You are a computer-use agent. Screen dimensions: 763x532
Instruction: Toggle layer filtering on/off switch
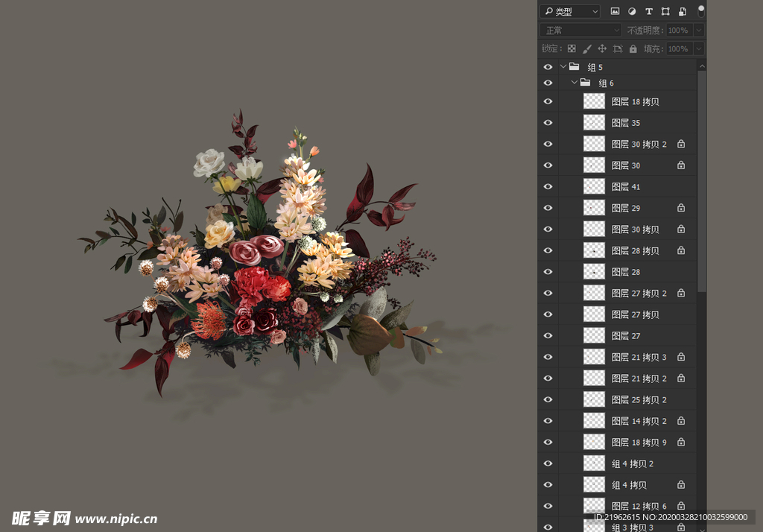[x=700, y=10]
